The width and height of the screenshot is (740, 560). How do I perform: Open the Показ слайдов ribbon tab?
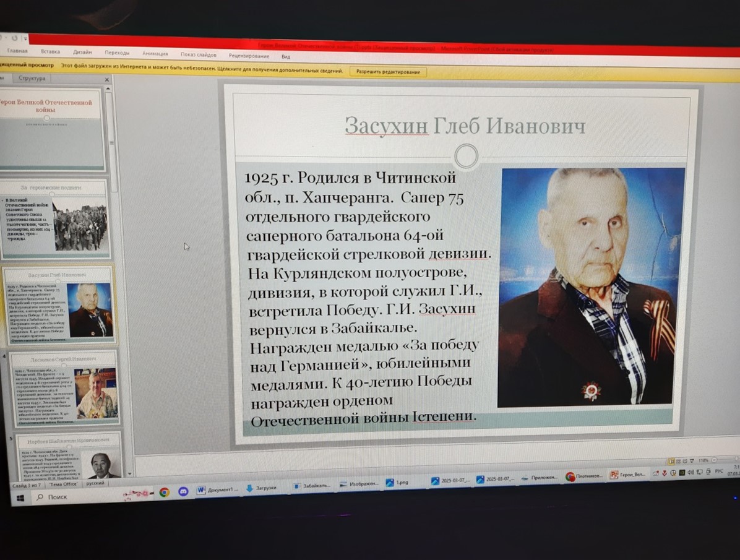[198, 55]
